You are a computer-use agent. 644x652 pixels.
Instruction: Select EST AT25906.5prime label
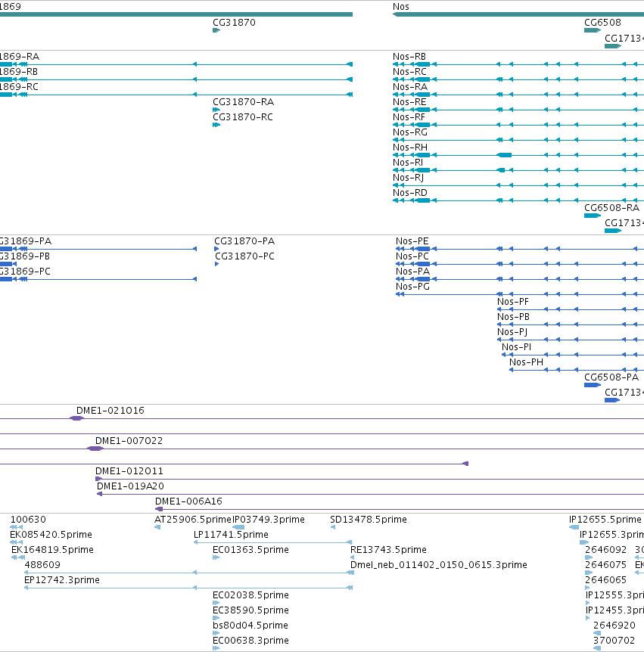pos(193,520)
